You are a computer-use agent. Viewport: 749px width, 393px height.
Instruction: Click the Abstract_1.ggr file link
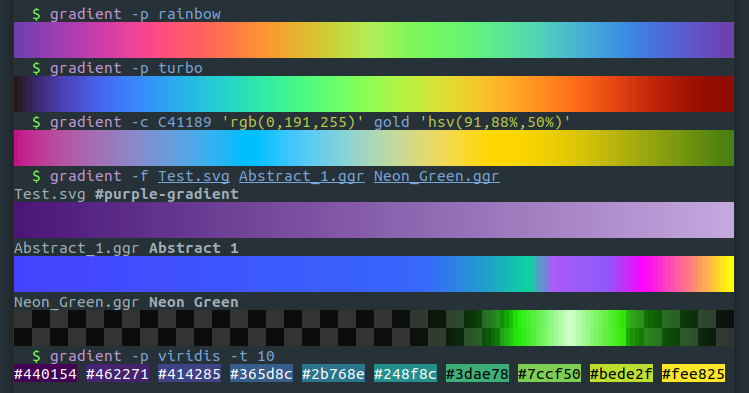[x=301, y=176]
